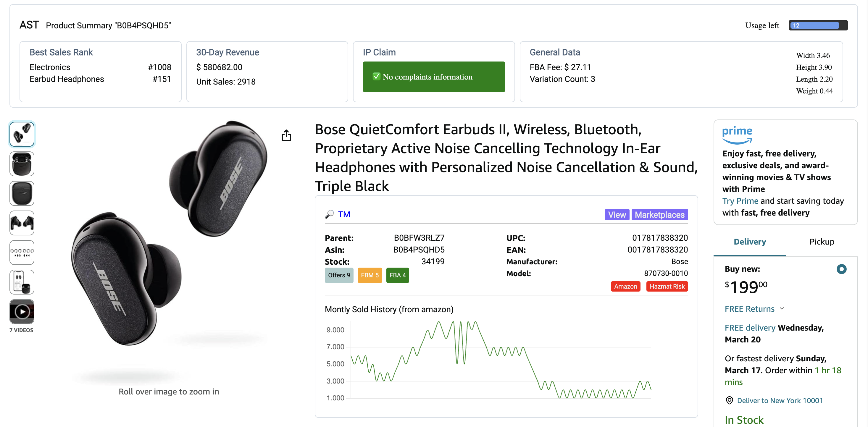Click the Monthly Sold History chart line

tap(501, 360)
